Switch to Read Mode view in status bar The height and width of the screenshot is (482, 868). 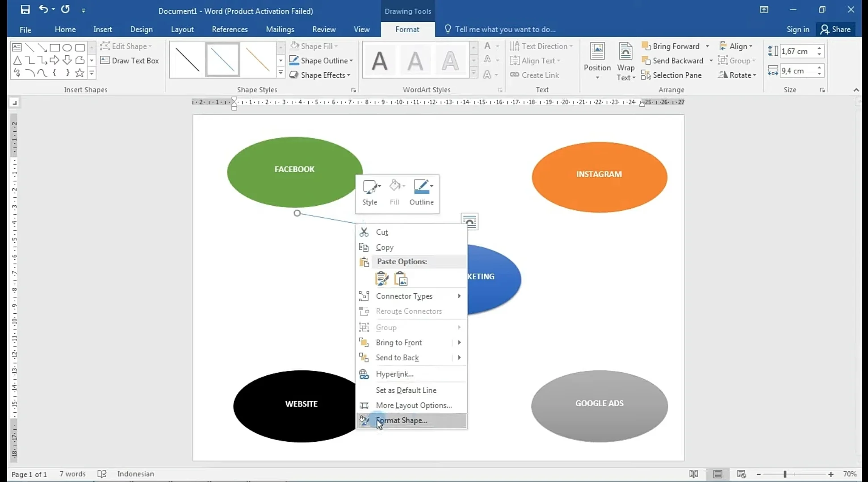pyautogui.click(x=693, y=474)
